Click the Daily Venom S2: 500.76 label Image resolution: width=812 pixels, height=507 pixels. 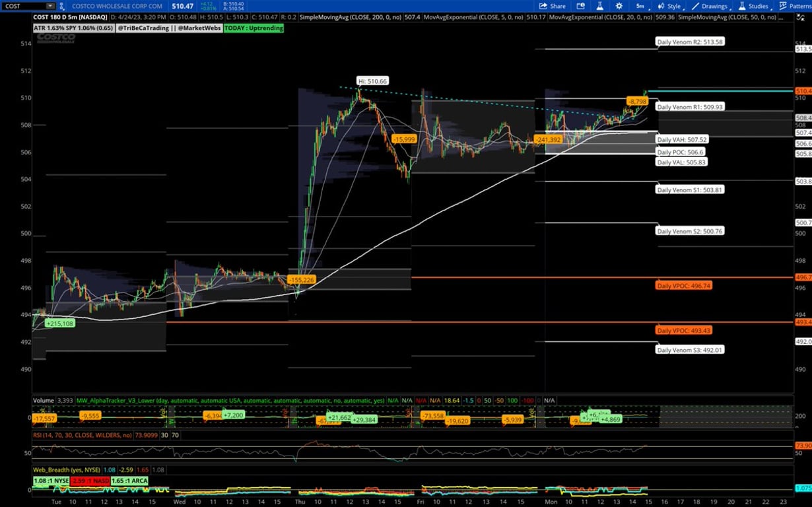pyautogui.click(x=690, y=232)
